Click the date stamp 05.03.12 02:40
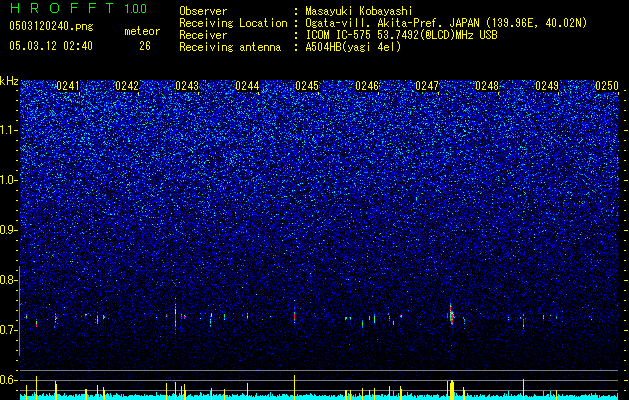 tap(51, 46)
